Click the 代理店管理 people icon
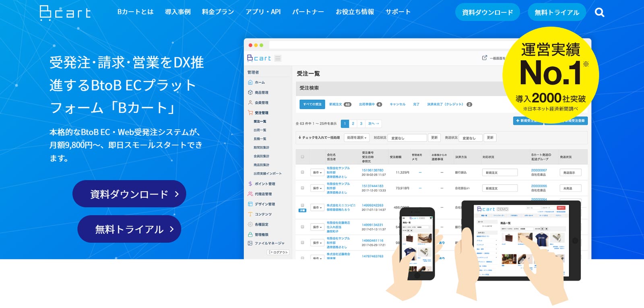The height and width of the screenshot is (308, 644). [x=250, y=194]
